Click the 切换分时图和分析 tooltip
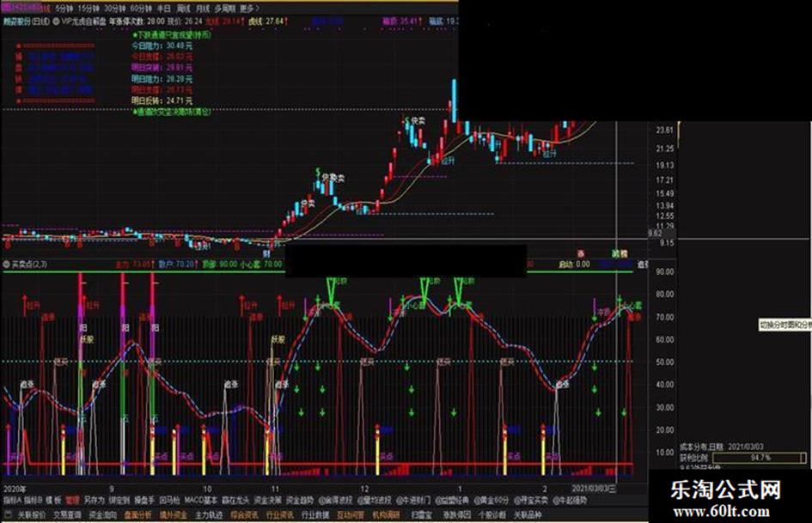This screenshot has height=523, width=812. (x=785, y=325)
